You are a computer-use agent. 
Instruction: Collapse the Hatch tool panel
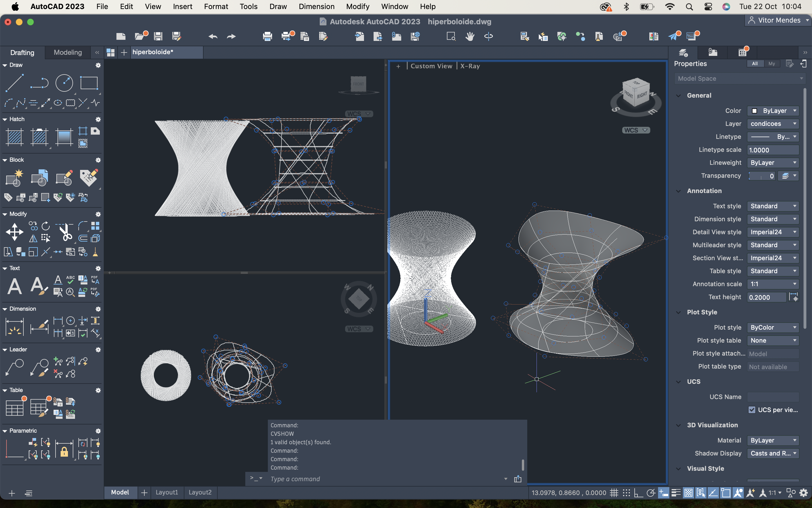coord(5,119)
